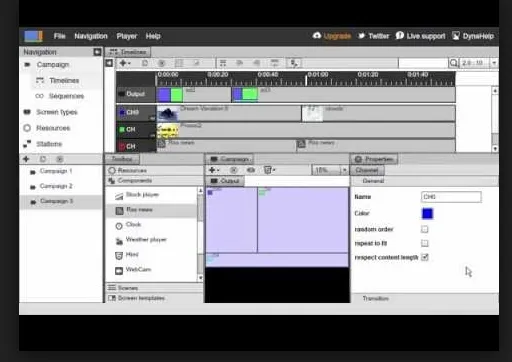
Task: Open the plus add dropdown in Timelines toolbar
Action: pos(125,63)
